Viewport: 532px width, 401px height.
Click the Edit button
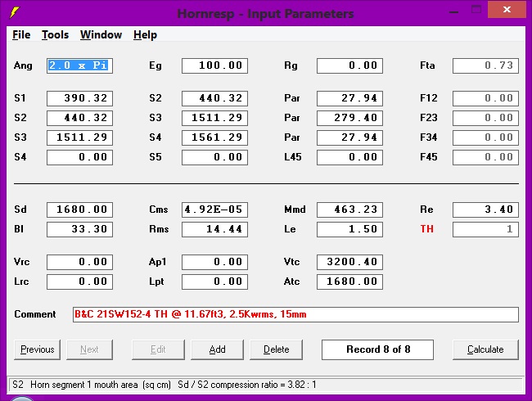158,349
